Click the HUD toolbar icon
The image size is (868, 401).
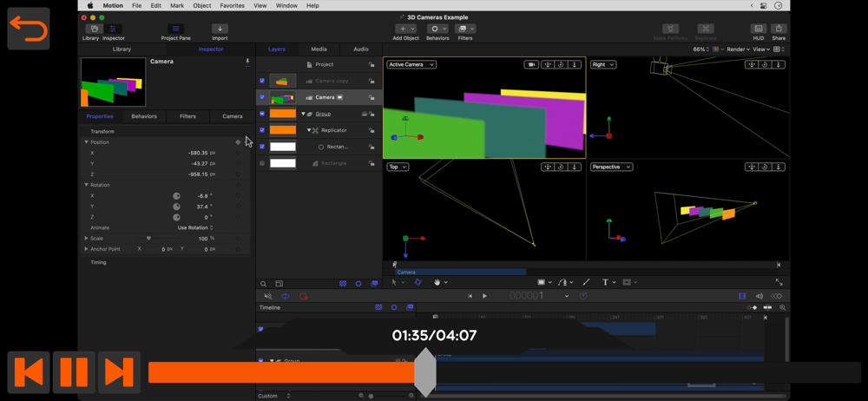(x=759, y=29)
